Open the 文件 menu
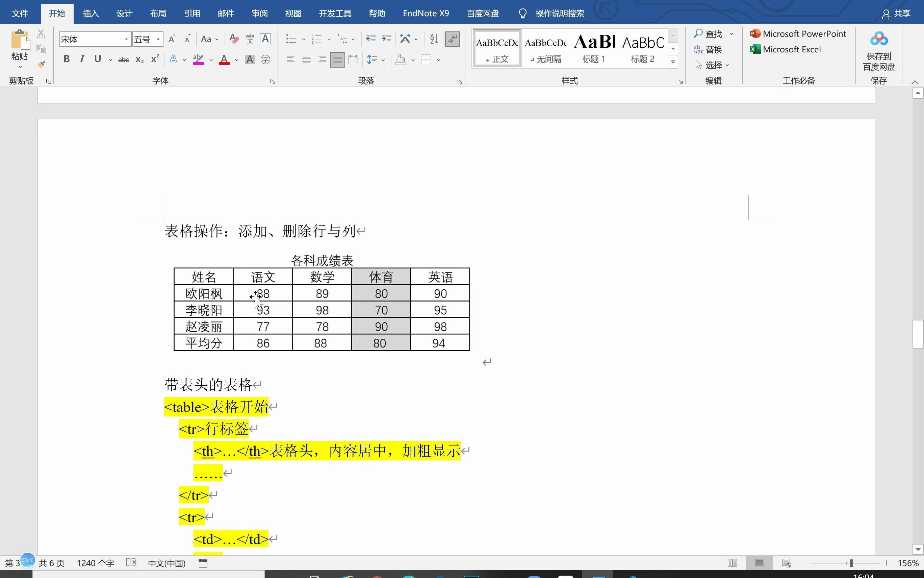The image size is (924, 578). tap(20, 14)
